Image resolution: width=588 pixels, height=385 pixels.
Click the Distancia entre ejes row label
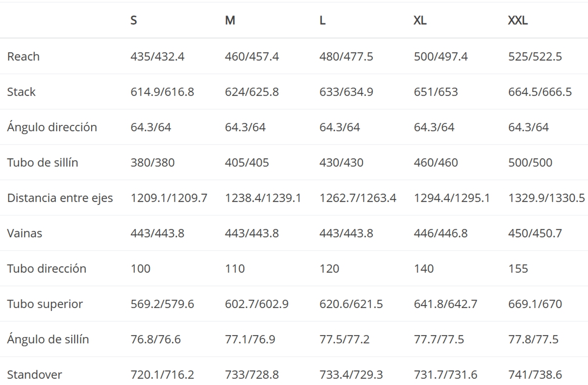(60, 198)
